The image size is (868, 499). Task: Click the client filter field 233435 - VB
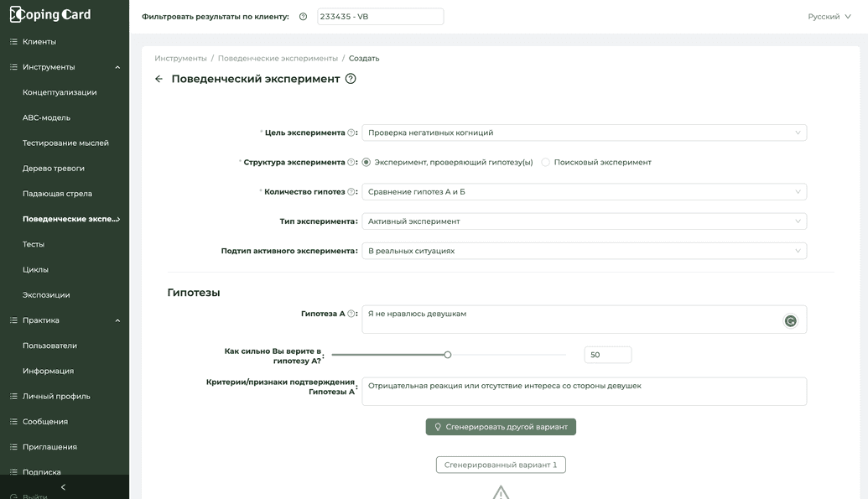[x=380, y=17]
